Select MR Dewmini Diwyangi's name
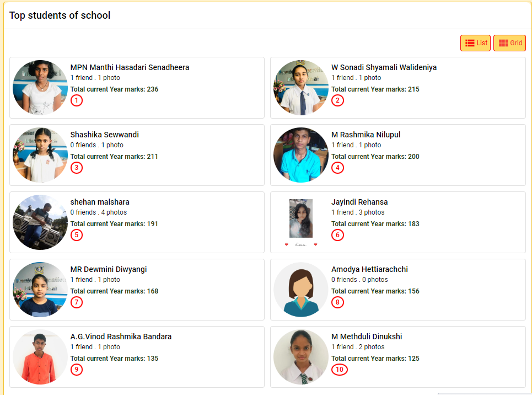Viewport: 532px width, 395px height. [109, 269]
